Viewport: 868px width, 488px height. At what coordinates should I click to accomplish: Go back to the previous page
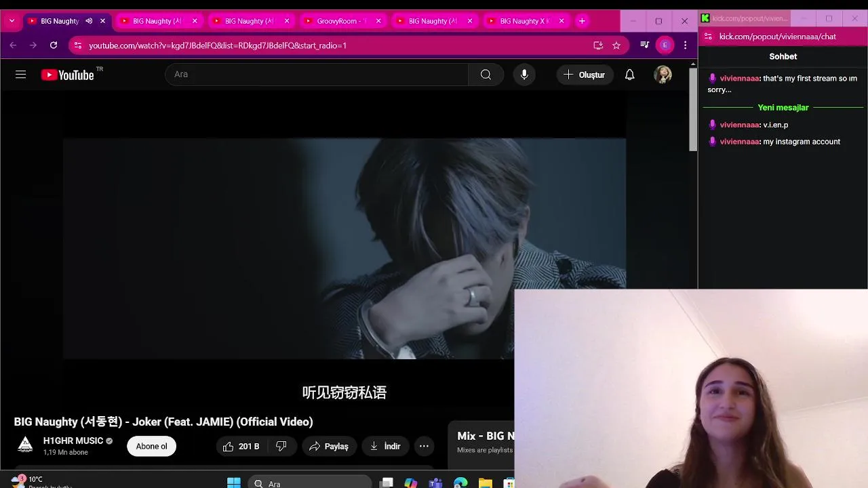(x=13, y=45)
